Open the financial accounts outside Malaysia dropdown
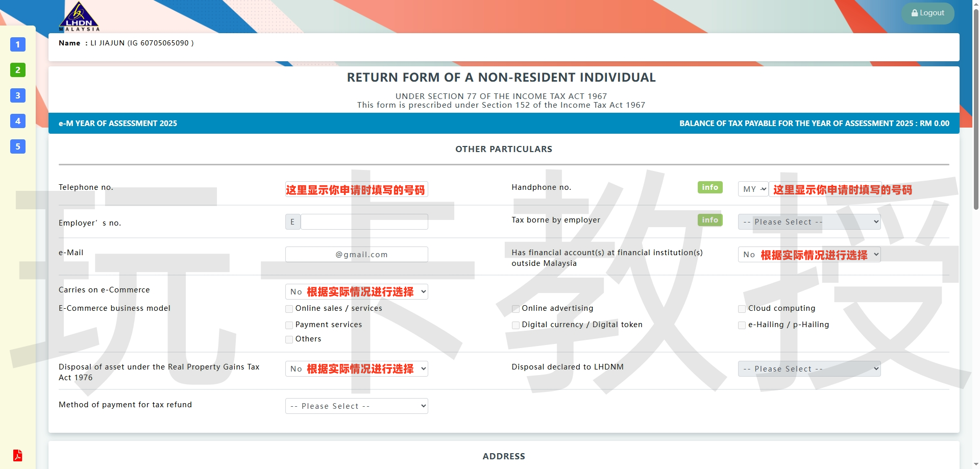The height and width of the screenshot is (469, 980). (809, 254)
